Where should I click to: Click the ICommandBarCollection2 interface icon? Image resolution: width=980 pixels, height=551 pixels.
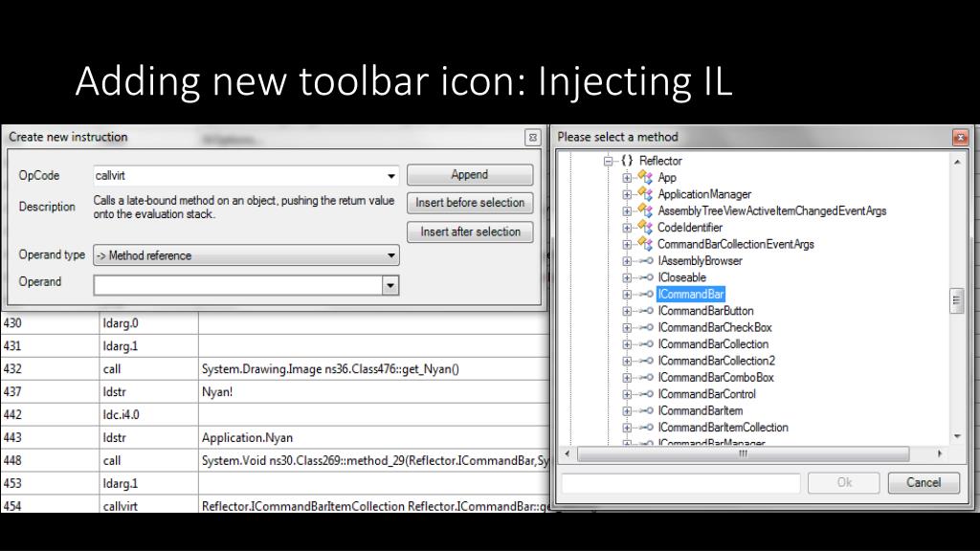(646, 361)
